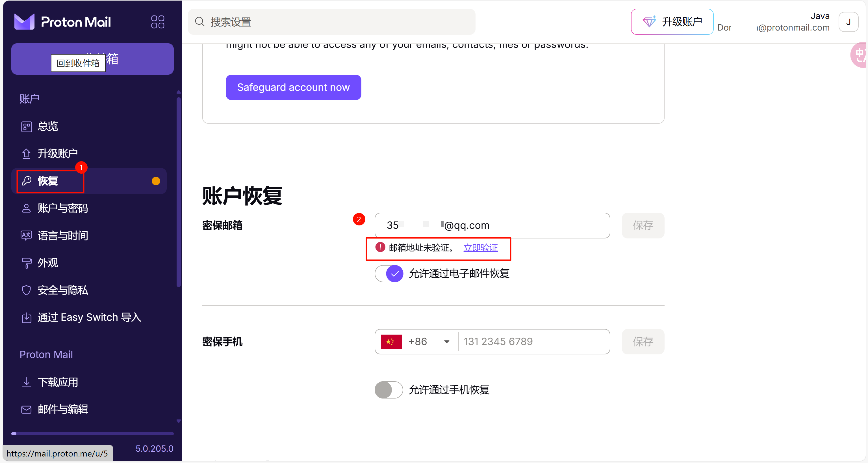Screen dimensions: 868x463
Task: Focus the recovery phone number field
Action: tap(534, 342)
